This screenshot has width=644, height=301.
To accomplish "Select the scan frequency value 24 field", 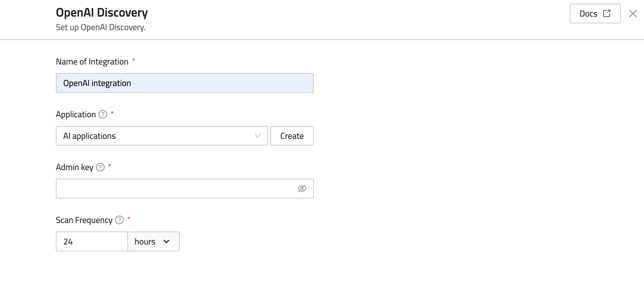I will click(x=91, y=241).
